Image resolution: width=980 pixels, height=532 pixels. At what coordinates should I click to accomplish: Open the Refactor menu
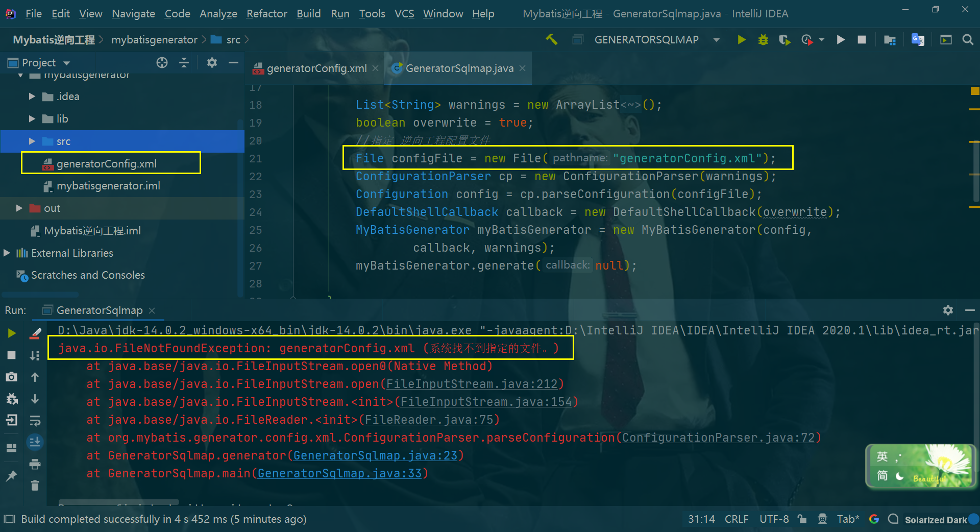coord(266,14)
